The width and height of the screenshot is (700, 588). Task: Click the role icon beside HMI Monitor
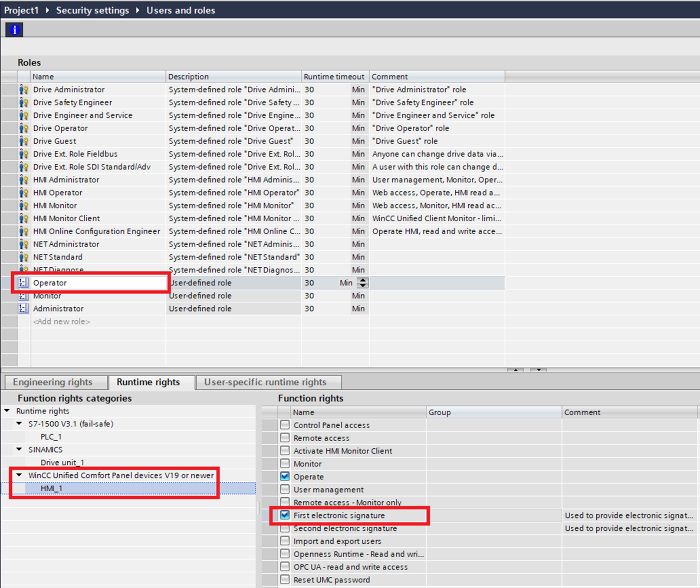[23, 206]
